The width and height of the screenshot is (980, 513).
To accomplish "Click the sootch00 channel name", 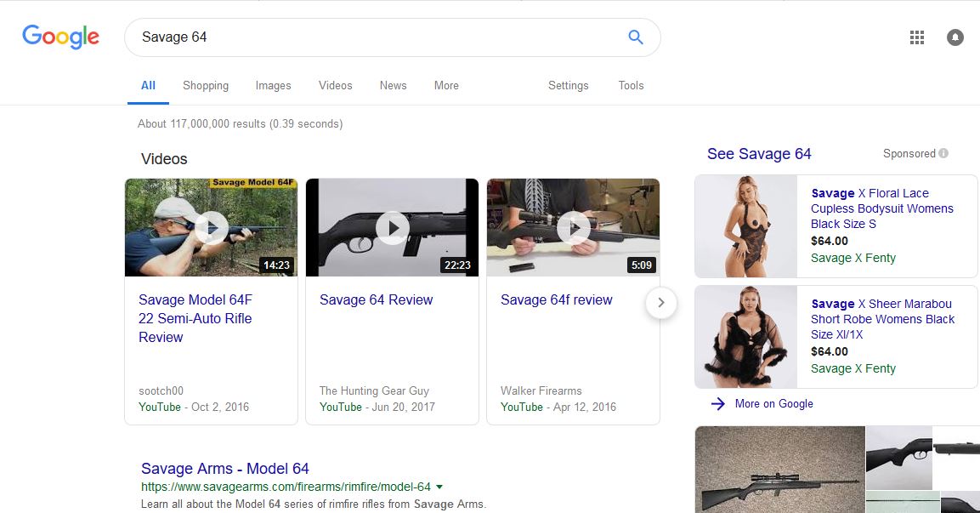I will click(x=161, y=391).
